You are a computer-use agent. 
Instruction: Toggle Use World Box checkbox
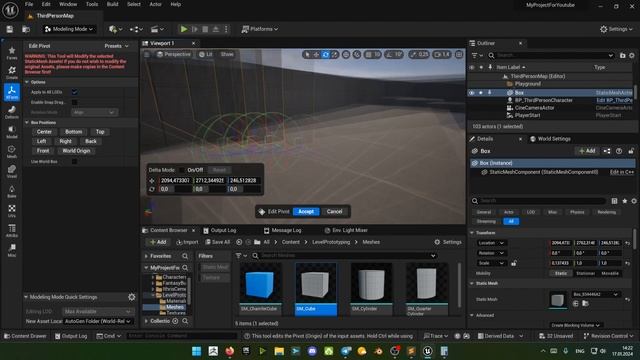[74, 162]
